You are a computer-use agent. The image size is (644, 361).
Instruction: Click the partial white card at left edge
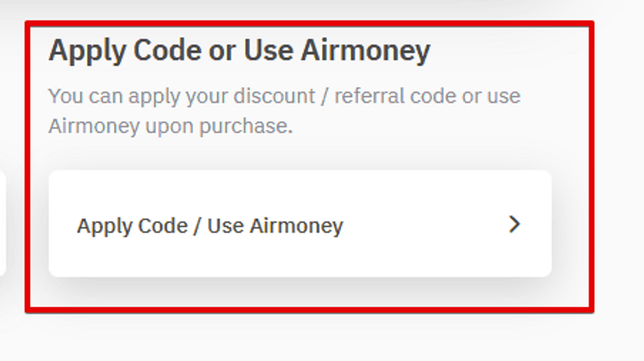pyautogui.click(x=2, y=223)
